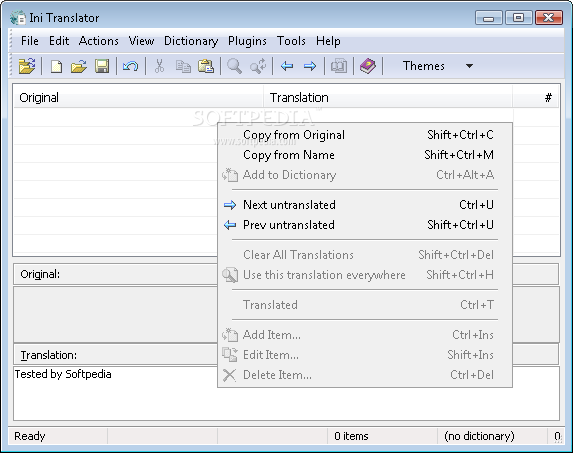Search with the magnifying glass icon

point(234,66)
